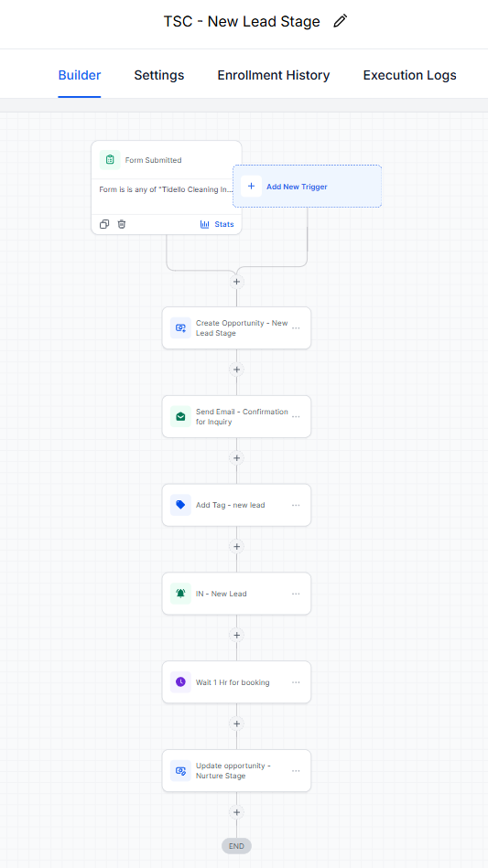The height and width of the screenshot is (868, 488).
Task: View Stats for Form Submitted trigger
Action: click(217, 224)
